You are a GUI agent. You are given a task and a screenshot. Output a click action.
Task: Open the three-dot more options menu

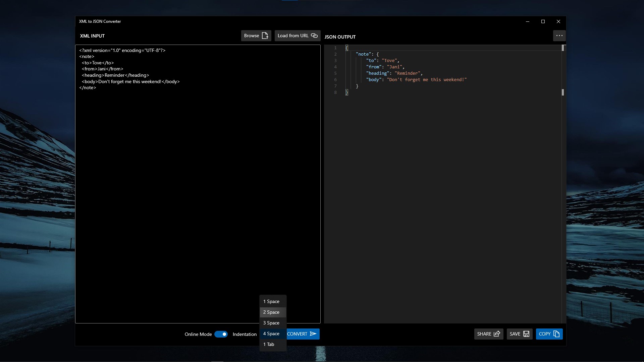[559, 36]
